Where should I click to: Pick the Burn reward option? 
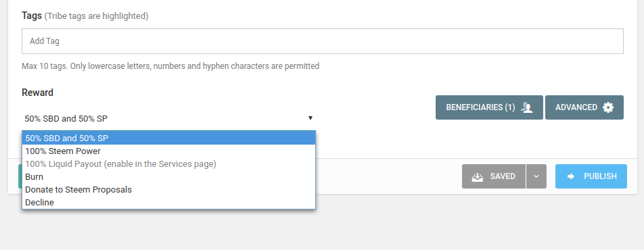pyautogui.click(x=169, y=176)
